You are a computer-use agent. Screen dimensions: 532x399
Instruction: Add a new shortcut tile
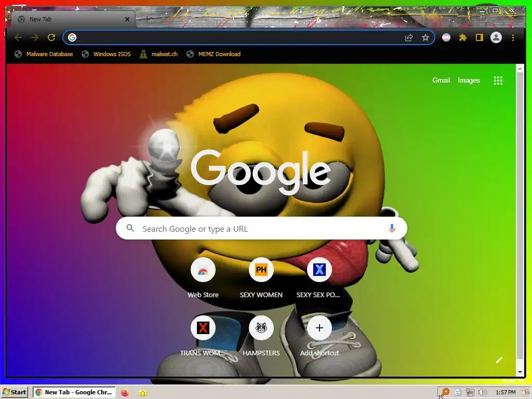pyautogui.click(x=320, y=328)
